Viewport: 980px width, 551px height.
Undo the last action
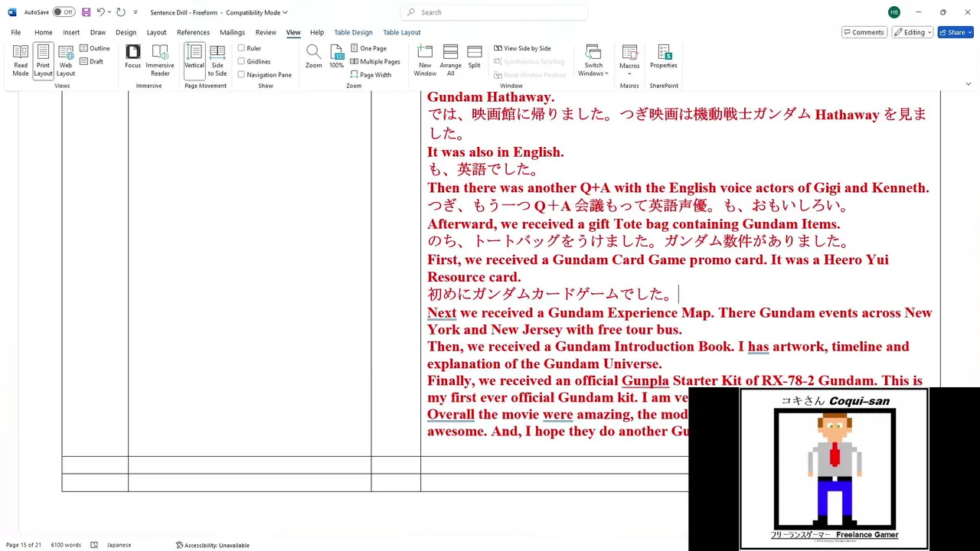pos(100,12)
